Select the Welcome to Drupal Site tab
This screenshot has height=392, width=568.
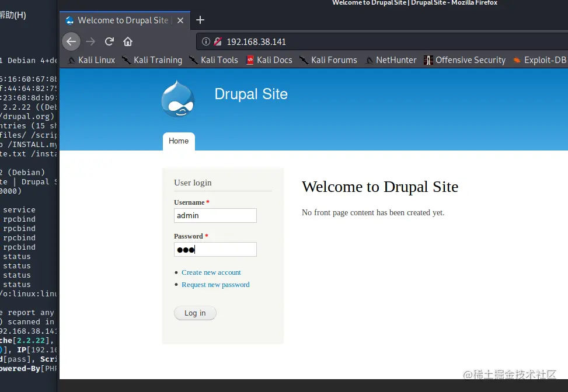pos(125,20)
